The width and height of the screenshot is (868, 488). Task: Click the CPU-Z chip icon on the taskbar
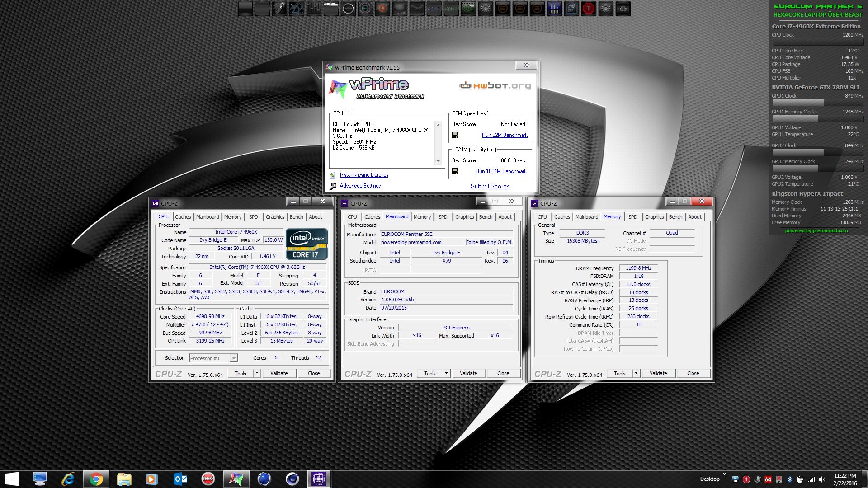[318, 479]
